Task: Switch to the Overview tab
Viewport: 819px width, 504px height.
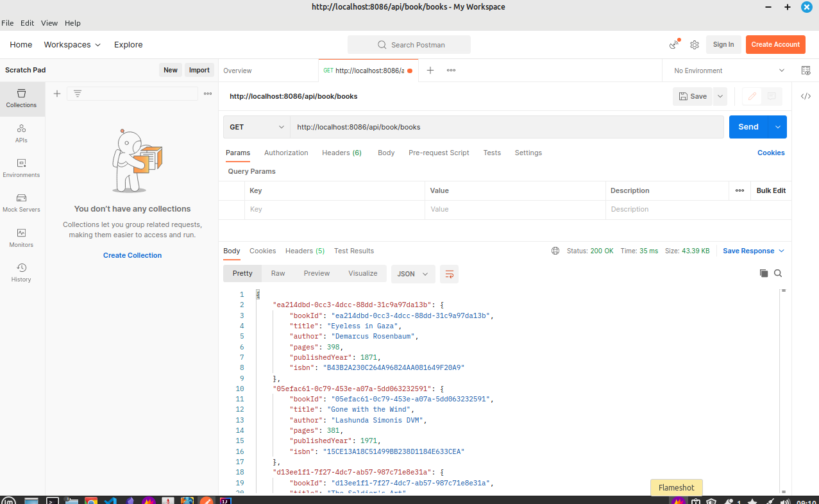Action: (238, 71)
